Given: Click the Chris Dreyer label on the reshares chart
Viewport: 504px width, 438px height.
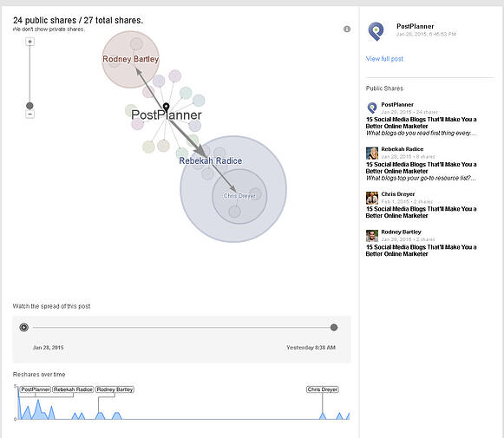Looking at the screenshot, I should tap(323, 389).
